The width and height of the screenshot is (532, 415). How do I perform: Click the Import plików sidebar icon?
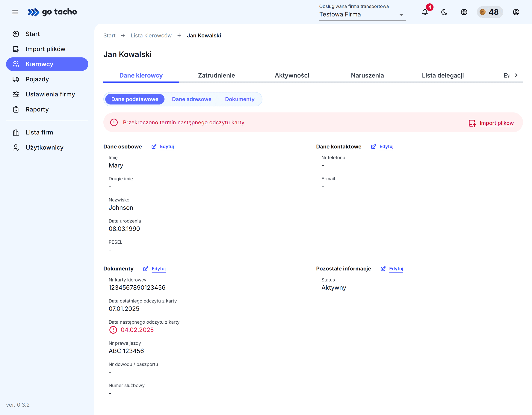pos(16,49)
